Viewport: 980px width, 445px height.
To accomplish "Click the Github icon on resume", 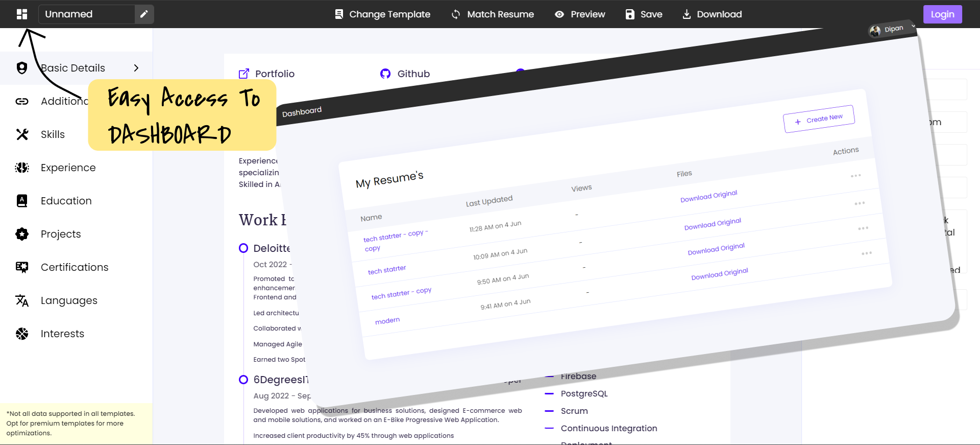I will [385, 74].
